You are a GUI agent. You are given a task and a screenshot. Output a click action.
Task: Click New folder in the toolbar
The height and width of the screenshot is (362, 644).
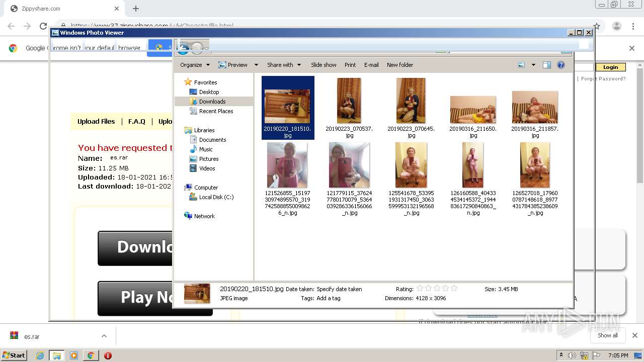point(400,65)
